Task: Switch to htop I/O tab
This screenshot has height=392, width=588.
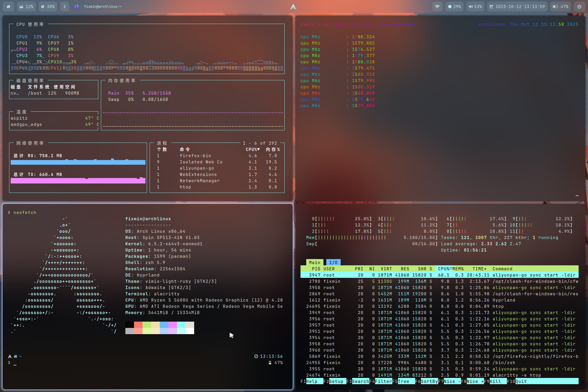Action: pyautogui.click(x=333, y=262)
